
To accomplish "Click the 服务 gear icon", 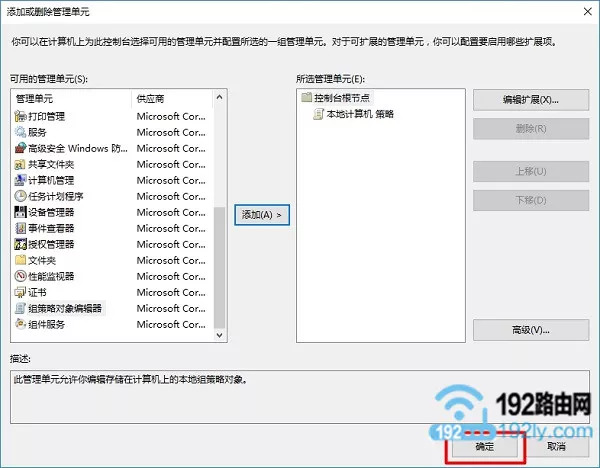I will [x=20, y=132].
